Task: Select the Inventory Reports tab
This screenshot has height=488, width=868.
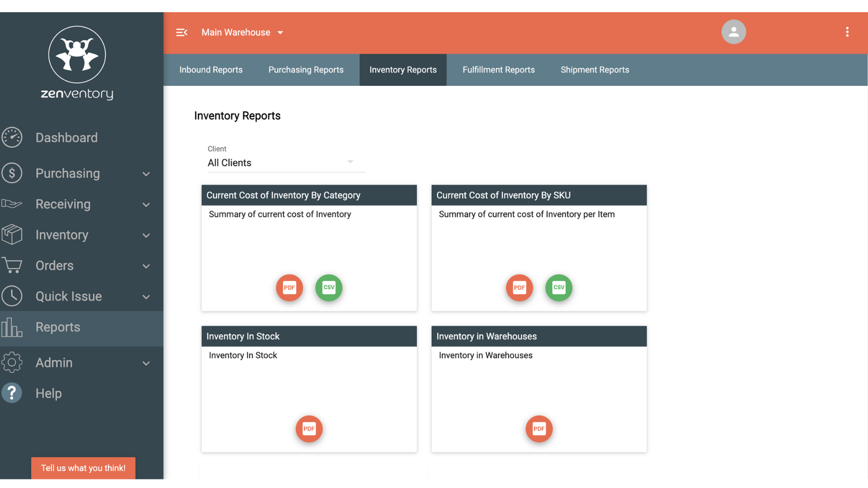Action: coord(403,70)
